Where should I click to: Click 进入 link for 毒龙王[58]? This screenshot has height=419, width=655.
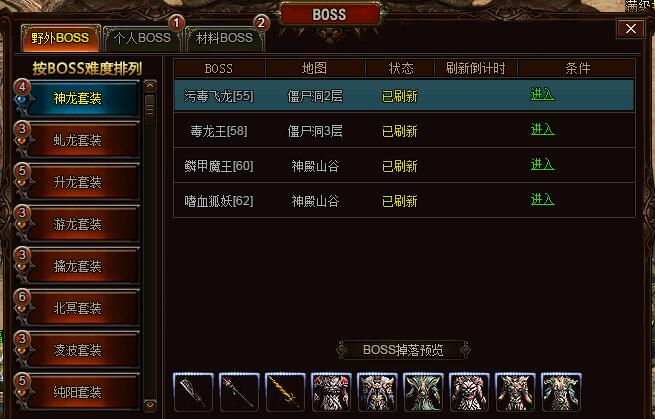tap(542, 130)
